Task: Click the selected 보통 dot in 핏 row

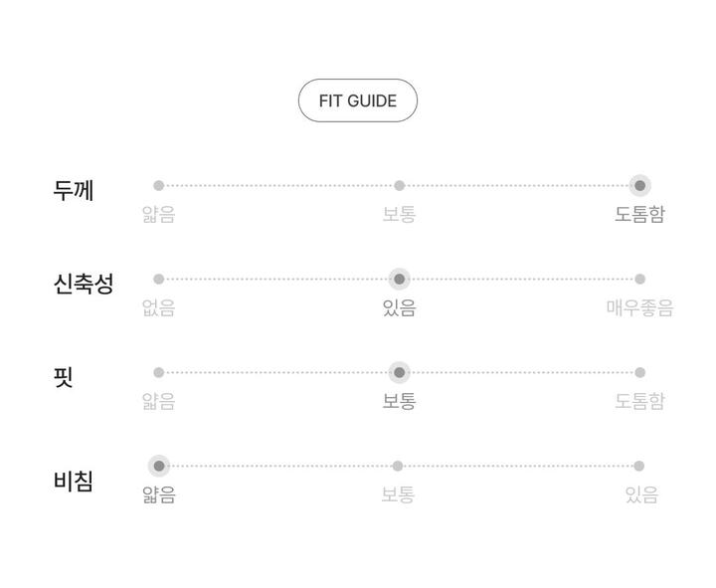Action: point(399,372)
